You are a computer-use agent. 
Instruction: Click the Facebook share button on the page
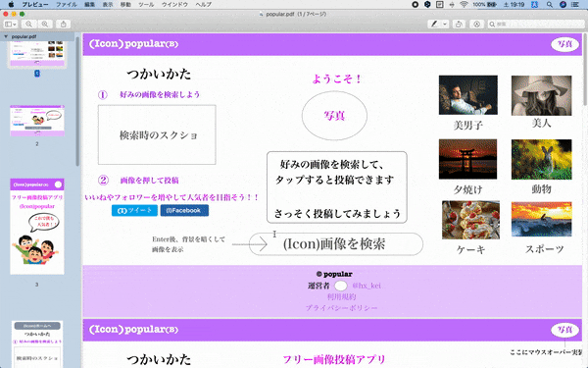point(184,210)
